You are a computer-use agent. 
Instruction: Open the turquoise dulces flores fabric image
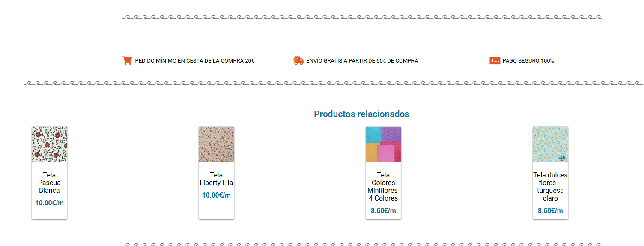(550, 145)
